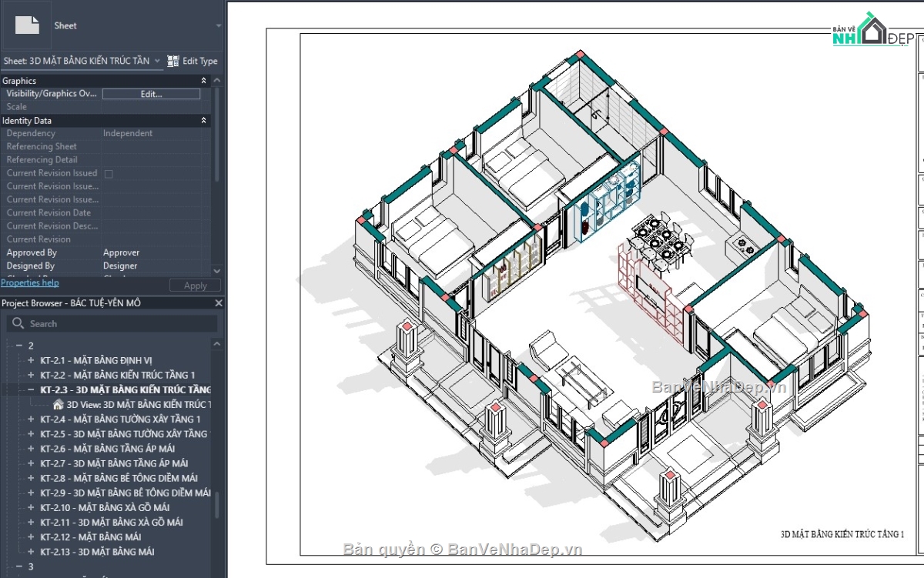Expand the KT-2.7 sheet node
This screenshot has height=578, width=924.
[x=31, y=463]
